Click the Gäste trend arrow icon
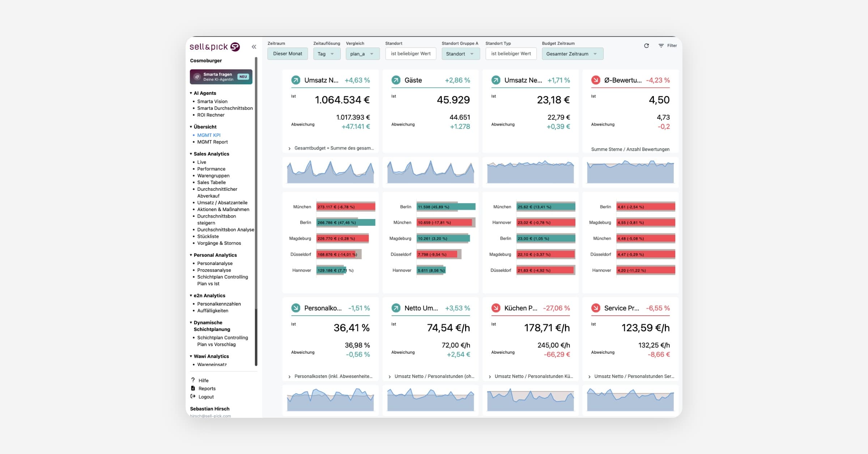The image size is (868, 454). (x=396, y=80)
